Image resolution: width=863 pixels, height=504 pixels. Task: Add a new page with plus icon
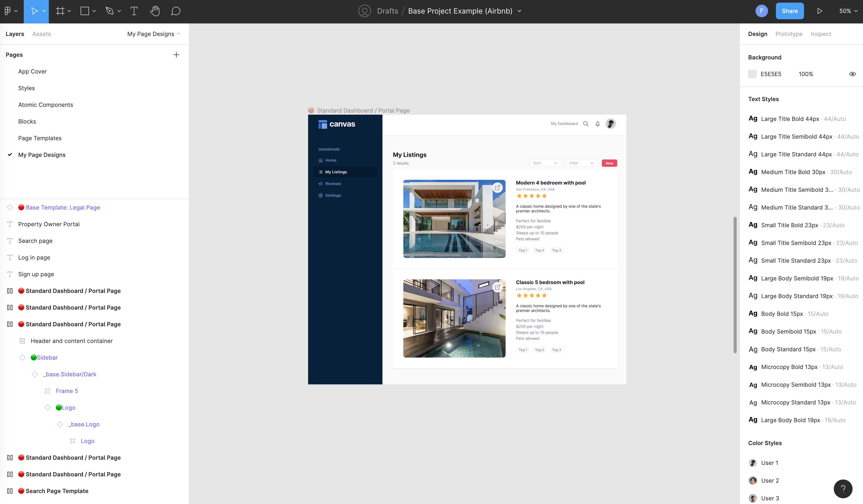coord(176,55)
